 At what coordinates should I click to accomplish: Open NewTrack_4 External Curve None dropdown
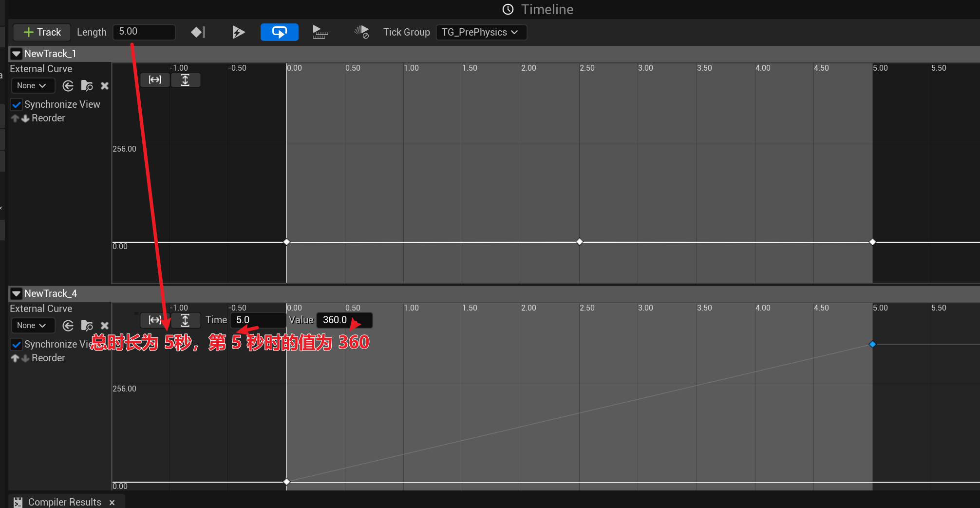tap(32, 326)
